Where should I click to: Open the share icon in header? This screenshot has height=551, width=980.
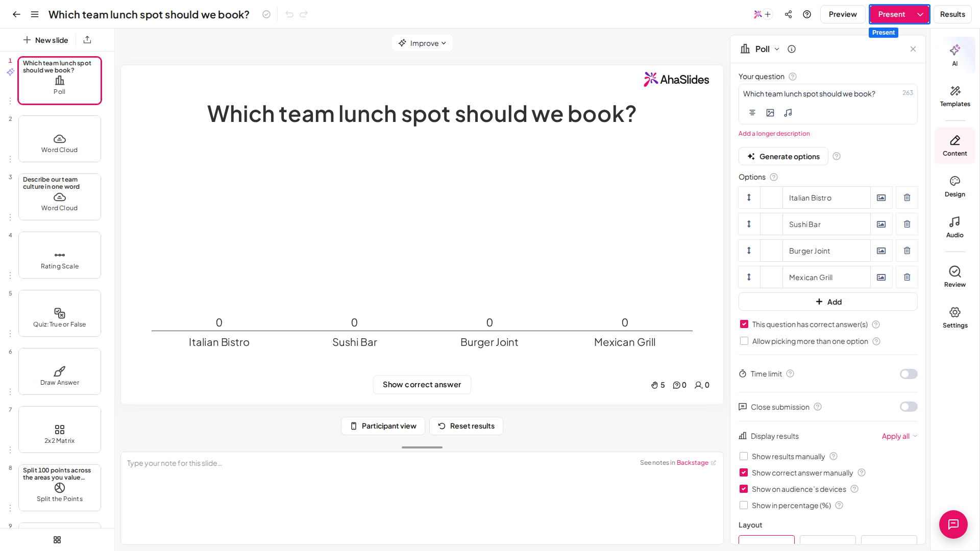tap(789, 14)
